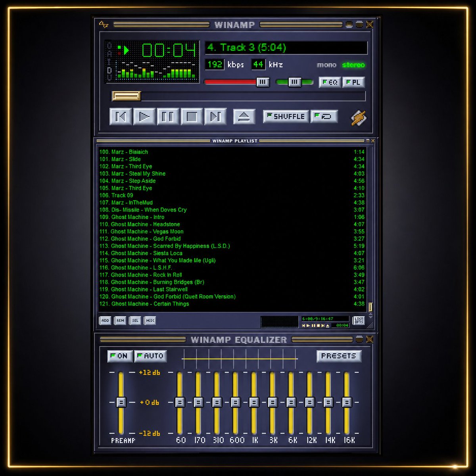Select '119. Ghost Machine - Last Stairwell'
The image size is (476, 476).
click(x=232, y=290)
